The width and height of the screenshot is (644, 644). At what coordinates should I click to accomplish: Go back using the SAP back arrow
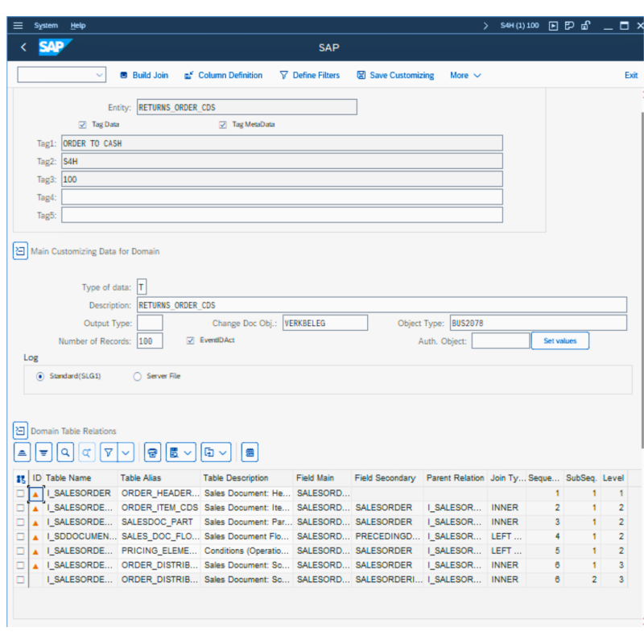tap(23, 47)
